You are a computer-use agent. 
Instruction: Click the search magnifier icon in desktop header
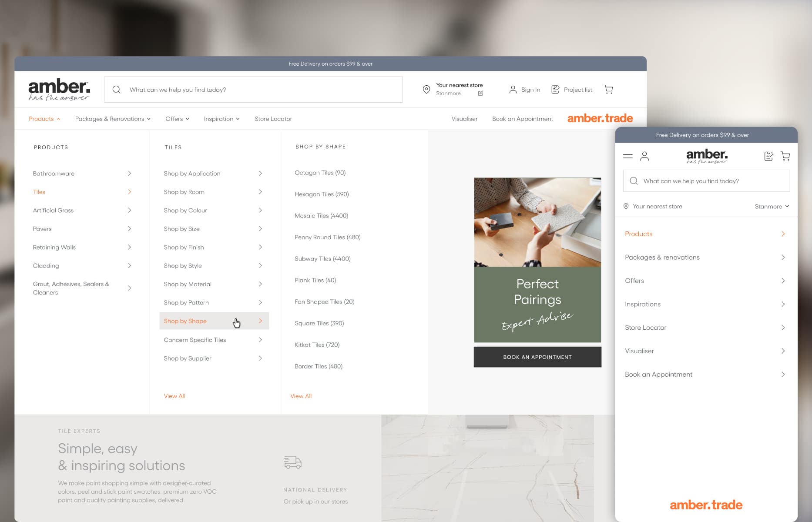(x=116, y=89)
